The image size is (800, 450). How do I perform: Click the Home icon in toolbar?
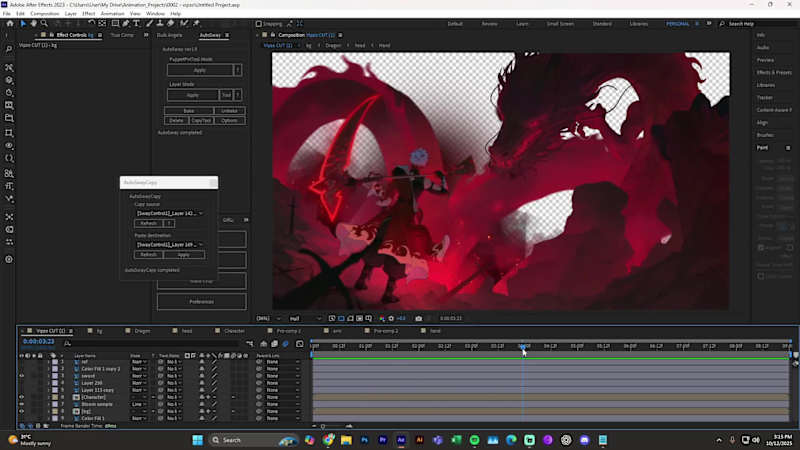click(x=10, y=23)
